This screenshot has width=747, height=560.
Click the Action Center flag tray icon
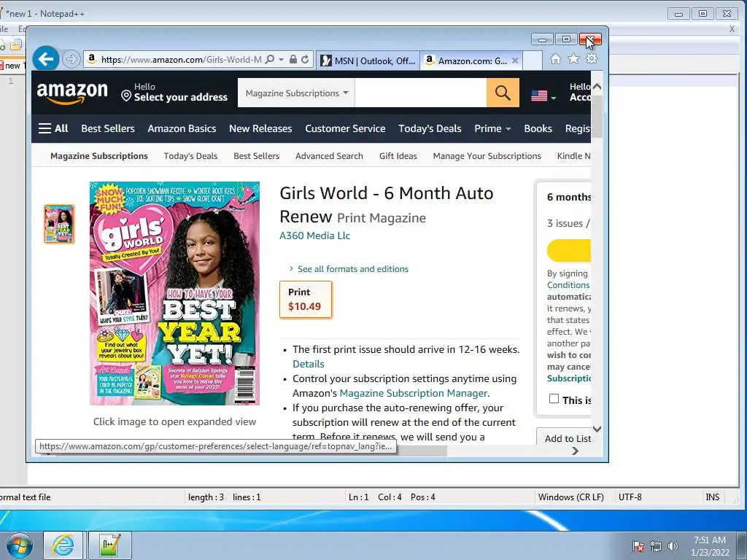click(x=638, y=546)
